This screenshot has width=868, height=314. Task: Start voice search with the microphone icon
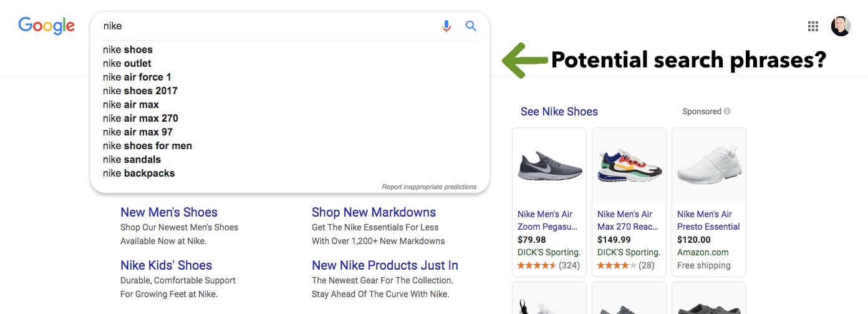(446, 26)
